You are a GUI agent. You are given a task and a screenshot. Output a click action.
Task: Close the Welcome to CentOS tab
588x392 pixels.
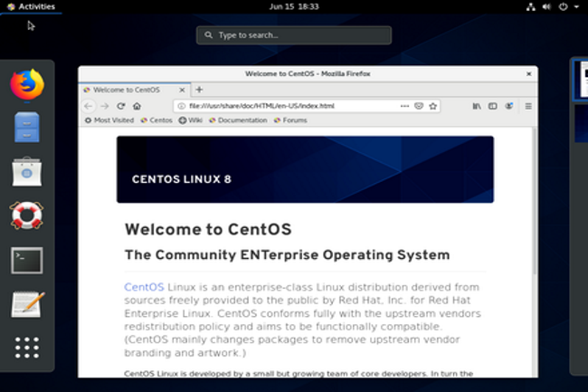click(x=182, y=90)
